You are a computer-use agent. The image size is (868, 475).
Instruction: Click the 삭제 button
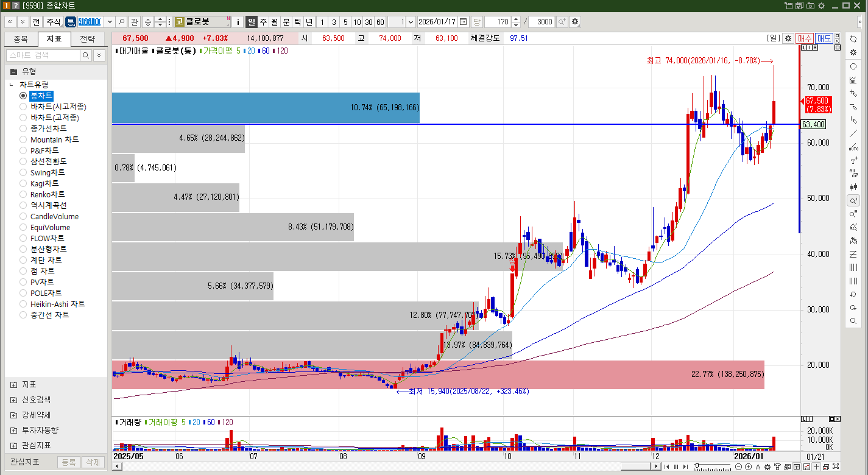[x=93, y=463]
